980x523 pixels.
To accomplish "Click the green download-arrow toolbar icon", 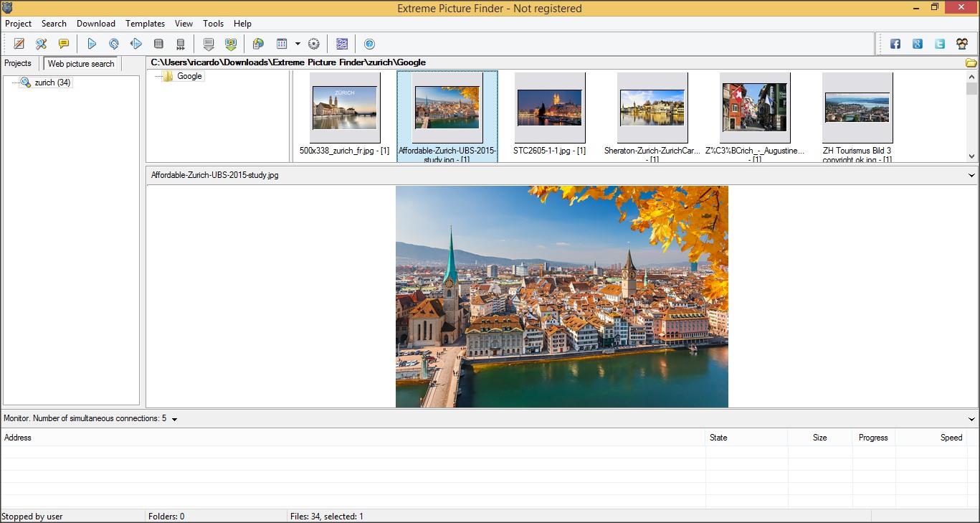I will 231,44.
